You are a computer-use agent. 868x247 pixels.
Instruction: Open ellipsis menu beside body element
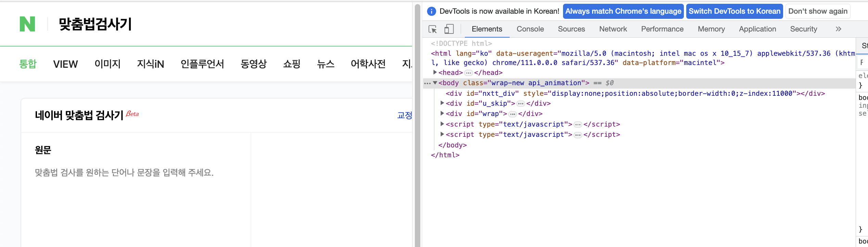(x=427, y=83)
